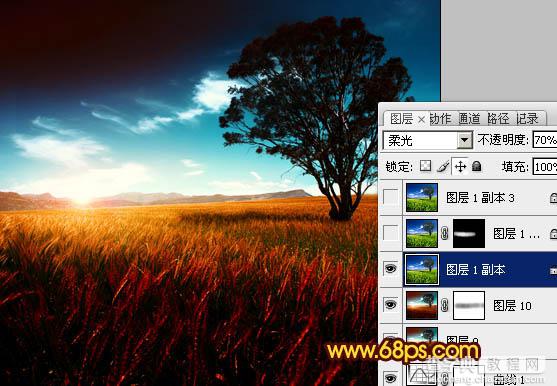Switch to the 记录 tab
This screenshot has width=557, height=386.
click(527, 119)
